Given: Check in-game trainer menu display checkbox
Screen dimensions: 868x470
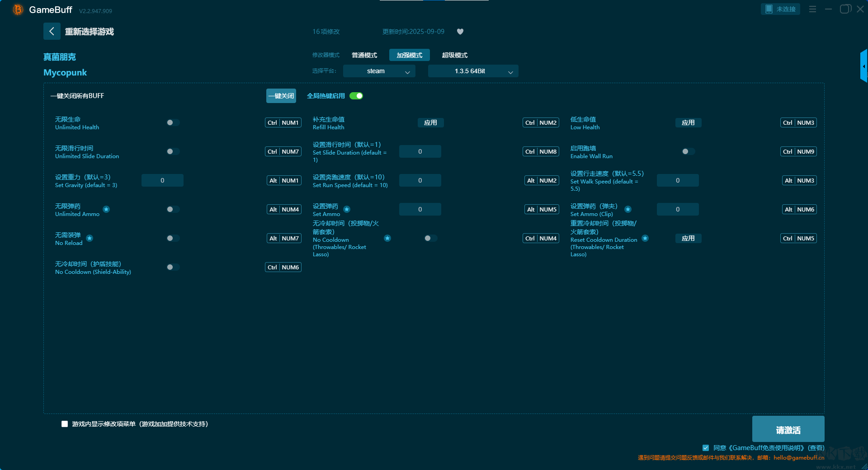Looking at the screenshot, I should [x=65, y=424].
